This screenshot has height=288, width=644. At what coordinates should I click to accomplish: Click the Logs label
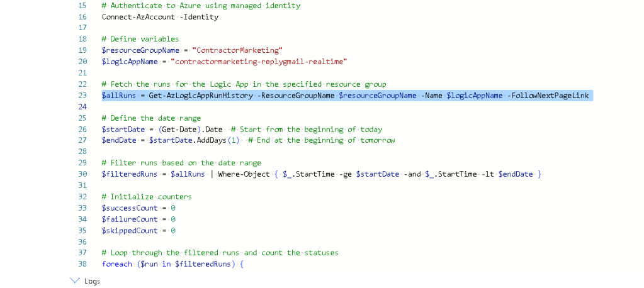click(x=93, y=282)
